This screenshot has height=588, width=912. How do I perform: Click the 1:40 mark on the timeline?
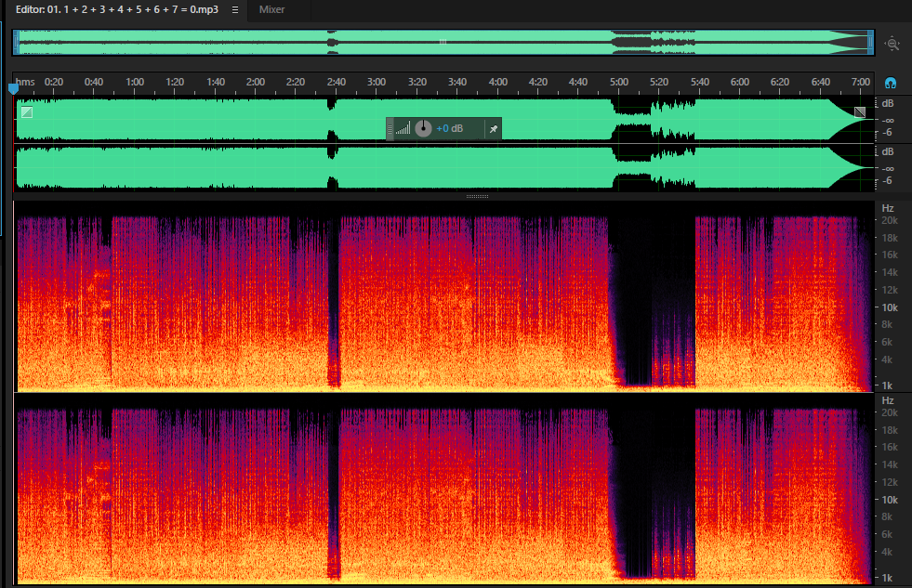(215, 82)
